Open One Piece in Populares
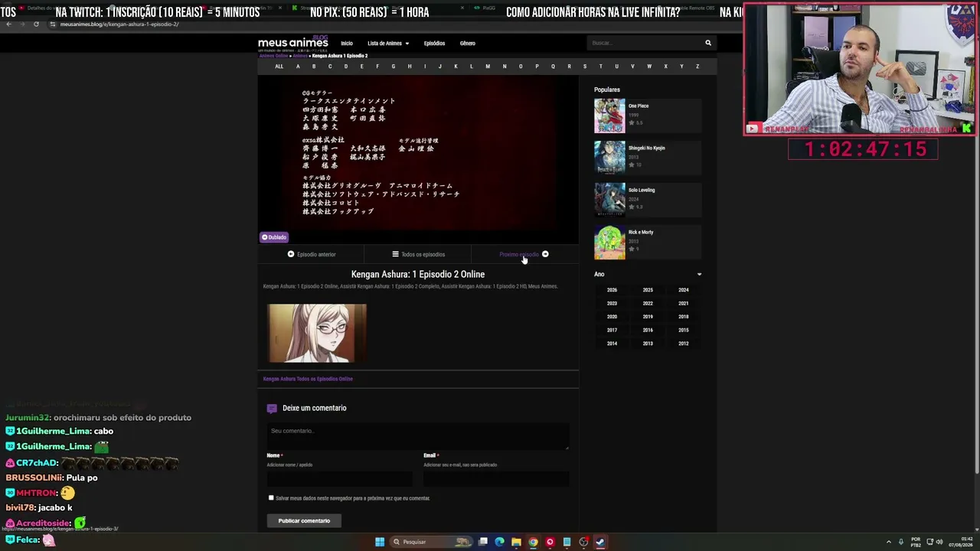 click(639, 106)
